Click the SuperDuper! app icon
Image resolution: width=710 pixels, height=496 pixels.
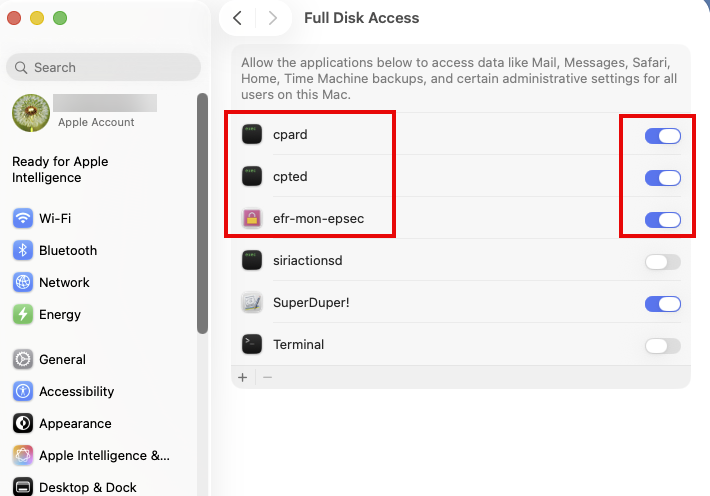(x=252, y=303)
